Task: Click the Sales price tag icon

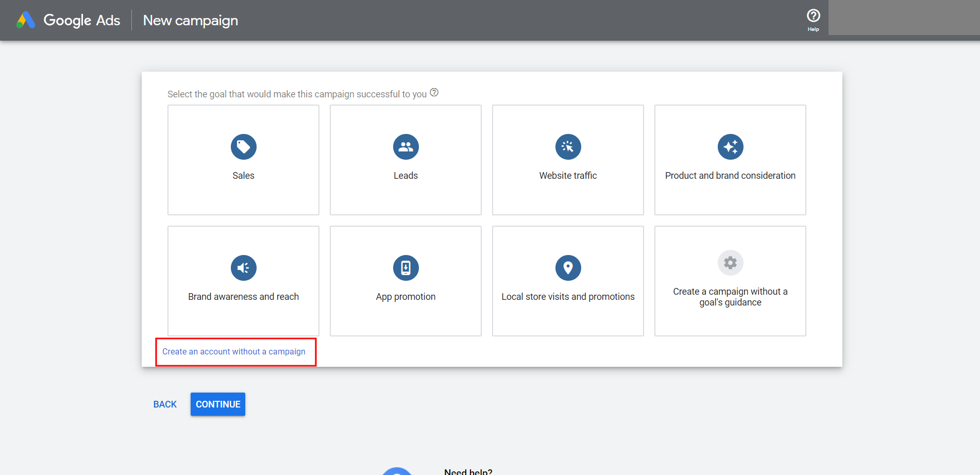Action: click(x=244, y=147)
